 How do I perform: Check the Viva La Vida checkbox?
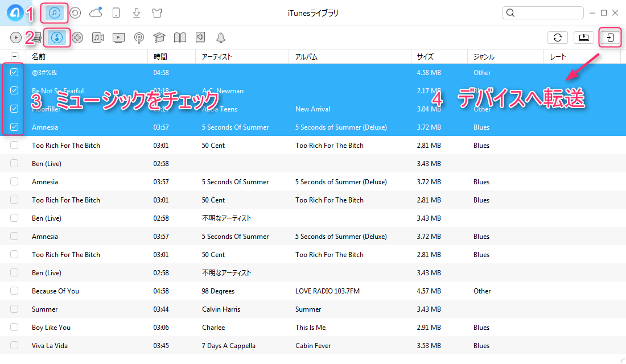coord(14,345)
